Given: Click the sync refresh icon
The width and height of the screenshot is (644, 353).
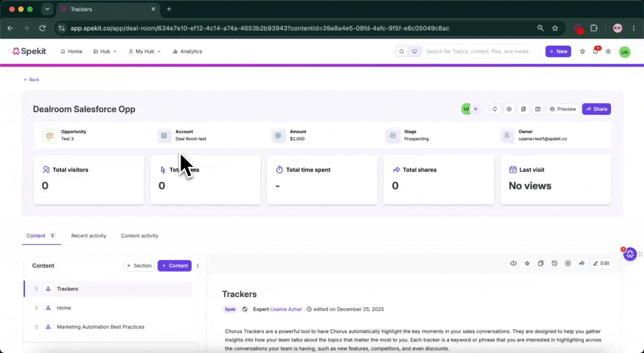Looking at the screenshot, I should 495,109.
